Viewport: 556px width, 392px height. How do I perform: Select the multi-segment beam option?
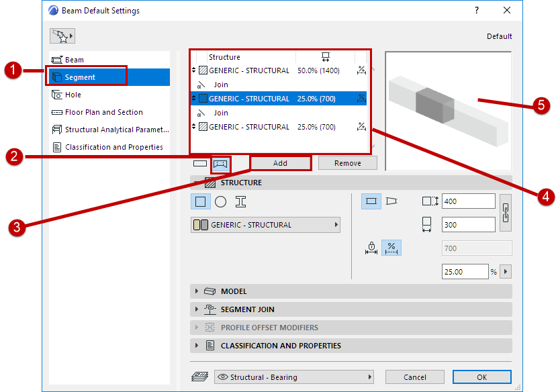click(x=220, y=164)
